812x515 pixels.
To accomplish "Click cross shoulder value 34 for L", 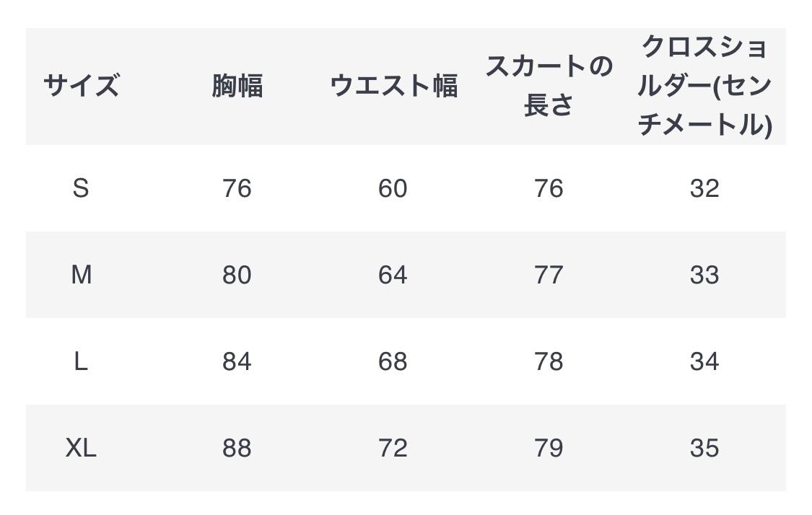I will pos(704,361).
